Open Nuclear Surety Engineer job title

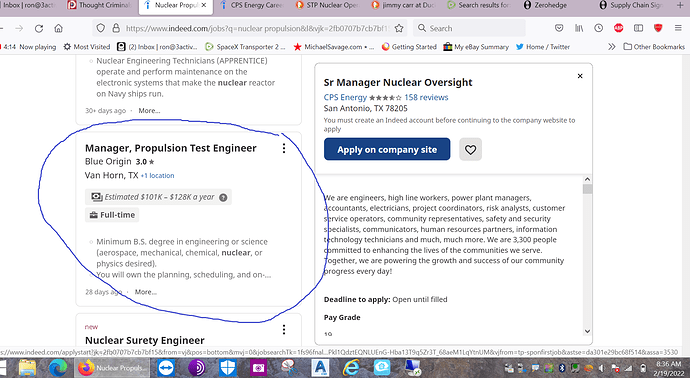[145, 340]
